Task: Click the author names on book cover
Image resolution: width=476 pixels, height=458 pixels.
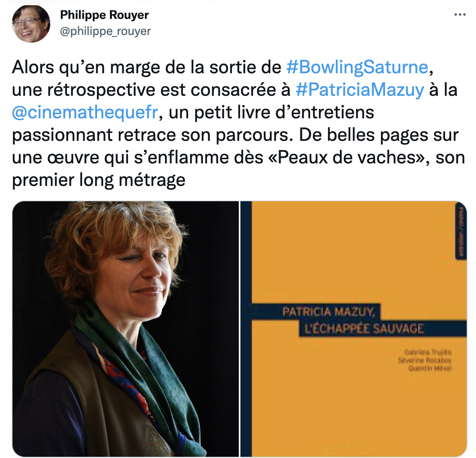Action: coord(425,360)
